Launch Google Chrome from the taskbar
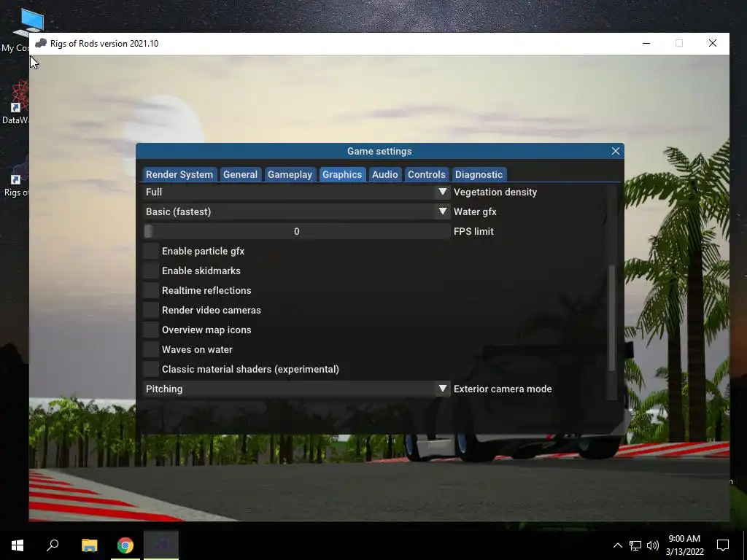This screenshot has width=747, height=560. point(125,545)
